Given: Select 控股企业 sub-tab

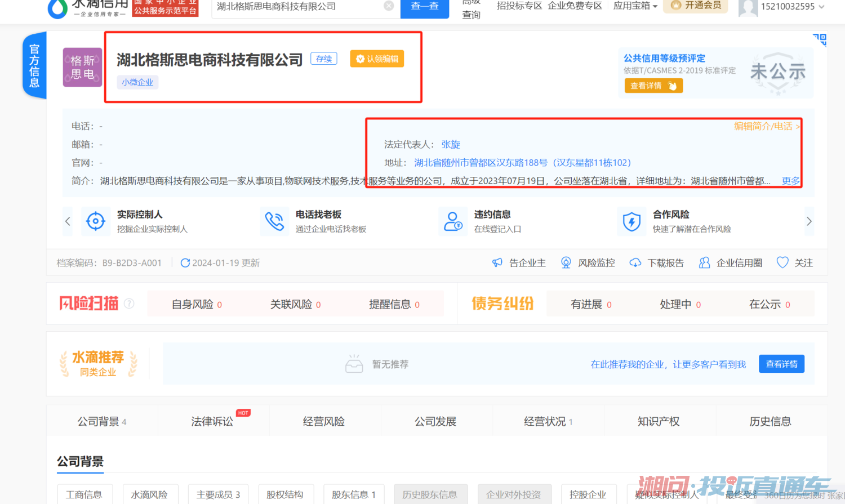Looking at the screenshot, I should (x=588, y=494).
